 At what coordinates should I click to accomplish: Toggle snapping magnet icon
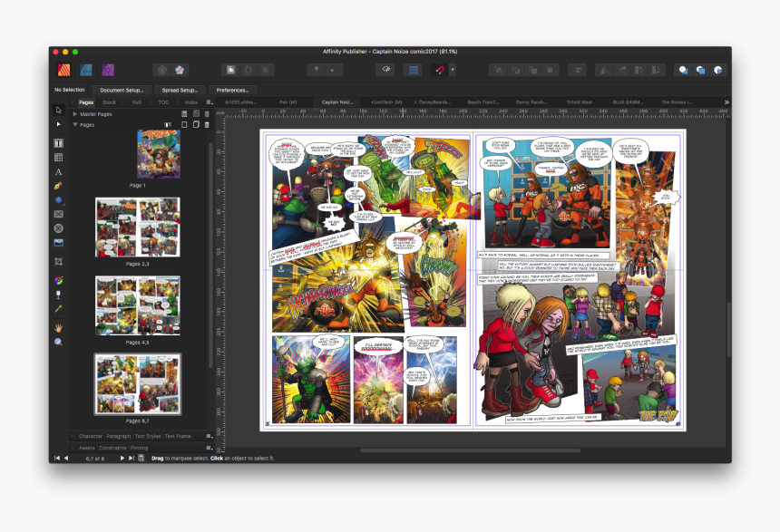pyautogui.click(x=439, y=70)
